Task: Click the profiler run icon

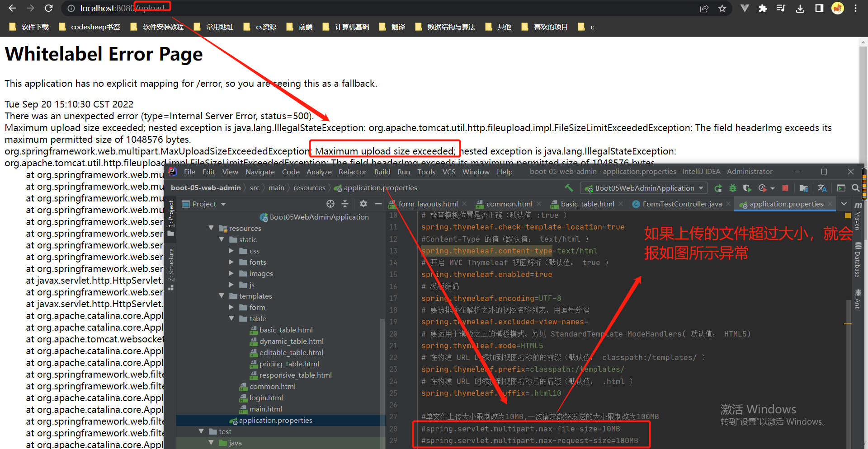Action: (763, 188)
